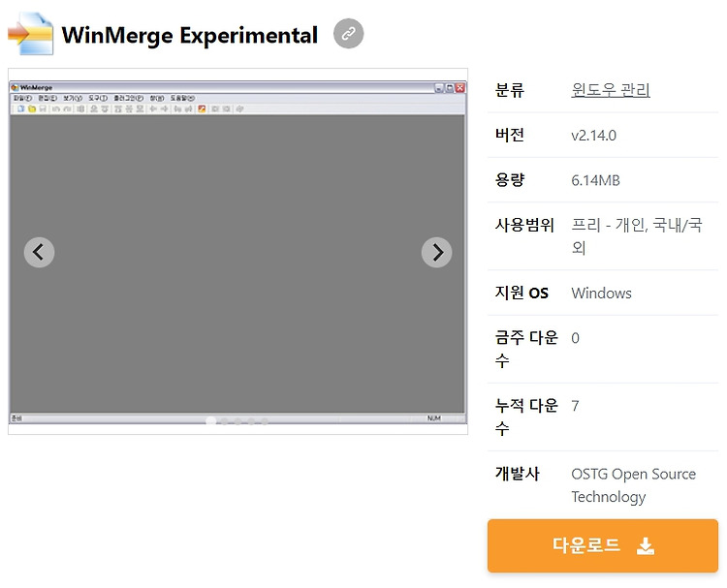Click the WinMerge application logo icon
The width and height of the screenshot is (727, 588).
[31, 34]
